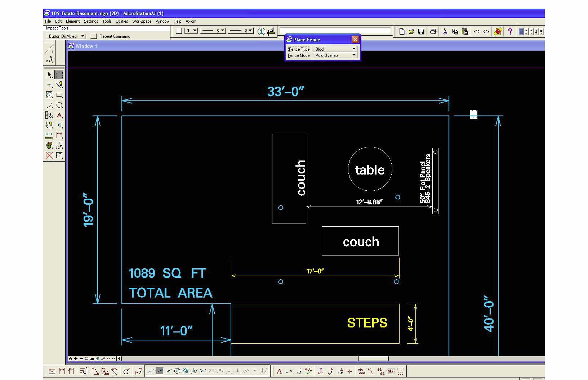This screenshot has height=380, width=588.
Task: Open the Button DisAbled dropdown
Action: pos(66,36)
